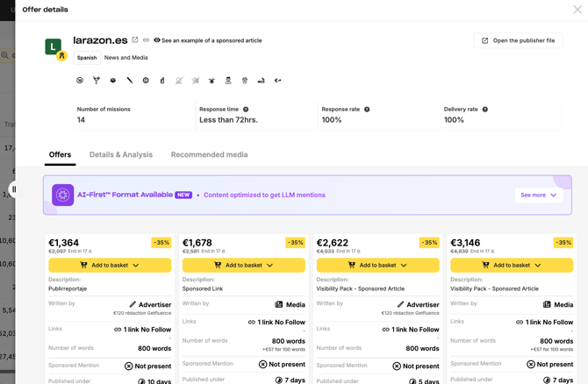Switch to the Recommended media tab
This screenshot has width=588, height=384.
[x=209, y=155]
